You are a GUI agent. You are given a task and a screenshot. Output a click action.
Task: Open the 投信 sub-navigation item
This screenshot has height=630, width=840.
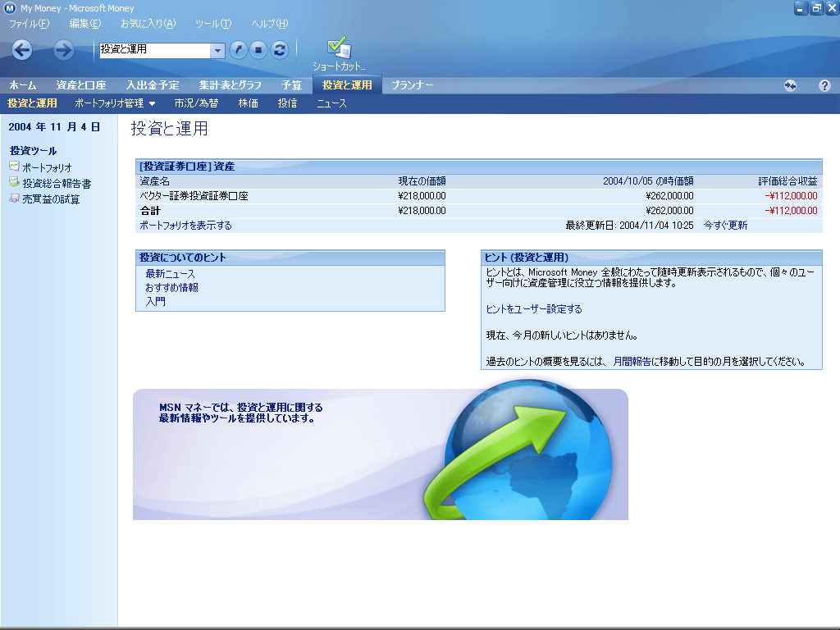click(x=287, y=103)
